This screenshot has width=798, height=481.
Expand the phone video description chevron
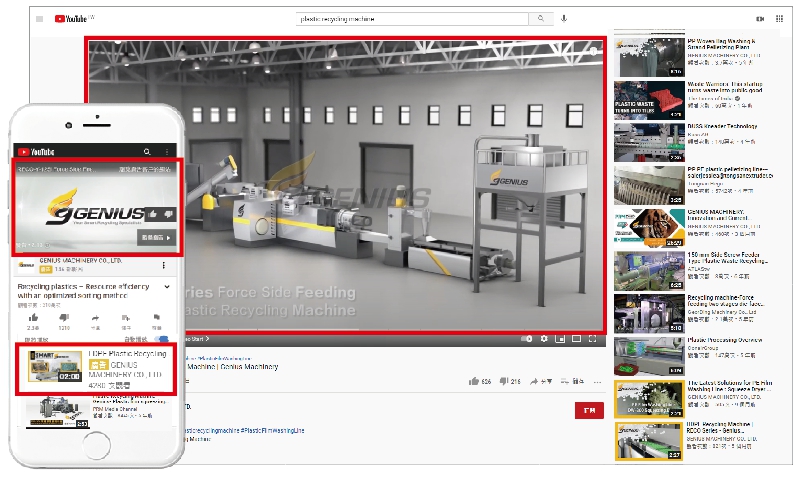(167, 287)
